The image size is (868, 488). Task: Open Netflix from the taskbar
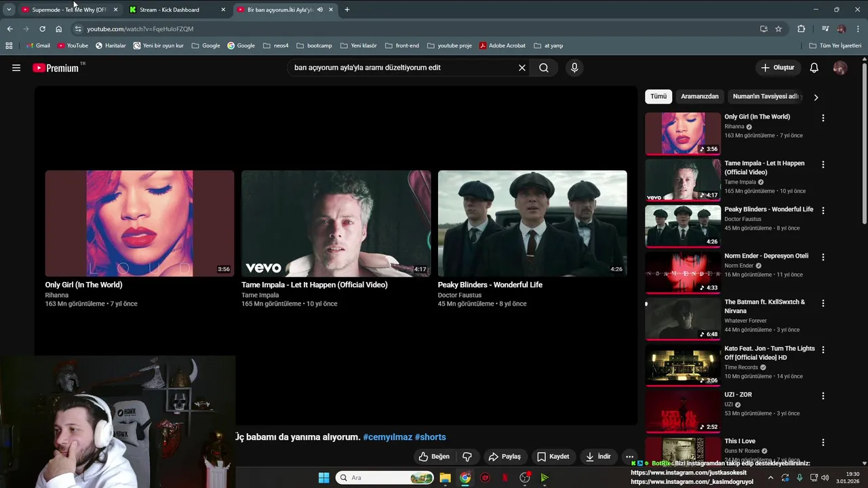click(x=505, y=478)
